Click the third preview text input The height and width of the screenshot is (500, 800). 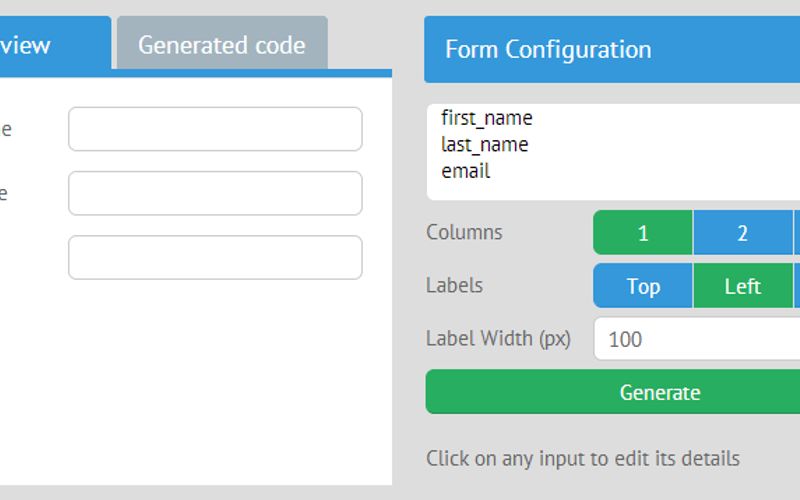tap(215, 258)
